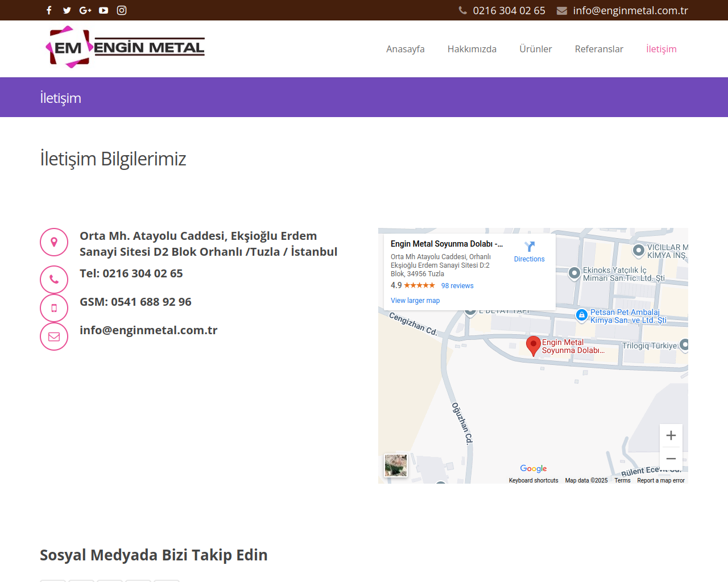Click phone number 0216 304 02 65 in the top bar

click(x=509, y=11)
